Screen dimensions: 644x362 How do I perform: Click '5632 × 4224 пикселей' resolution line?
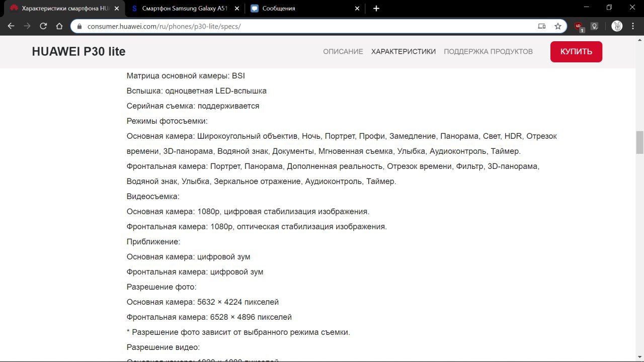click(202, 302)
